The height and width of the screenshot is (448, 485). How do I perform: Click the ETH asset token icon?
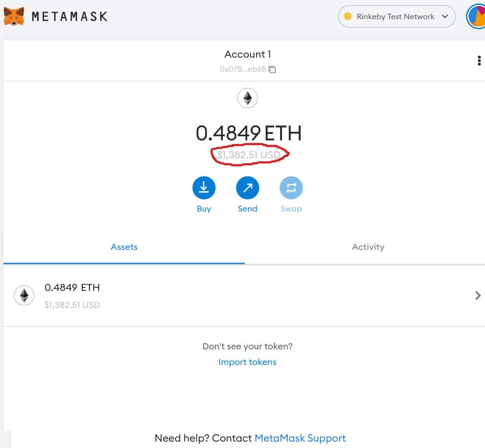click(24, 295)
